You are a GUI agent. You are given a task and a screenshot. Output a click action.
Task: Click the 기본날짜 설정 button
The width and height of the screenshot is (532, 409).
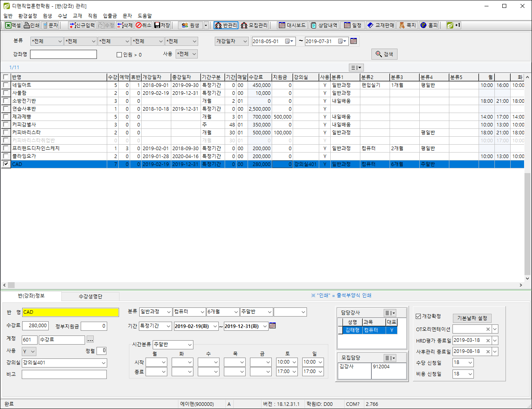click(472, 318)
